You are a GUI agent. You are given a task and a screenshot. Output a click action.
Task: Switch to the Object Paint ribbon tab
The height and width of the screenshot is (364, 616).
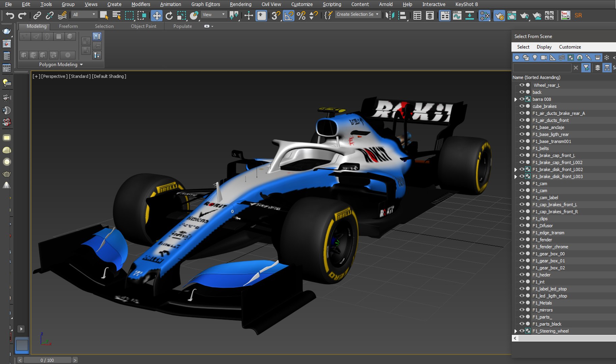pyautogui.click(x=143, y=26)
